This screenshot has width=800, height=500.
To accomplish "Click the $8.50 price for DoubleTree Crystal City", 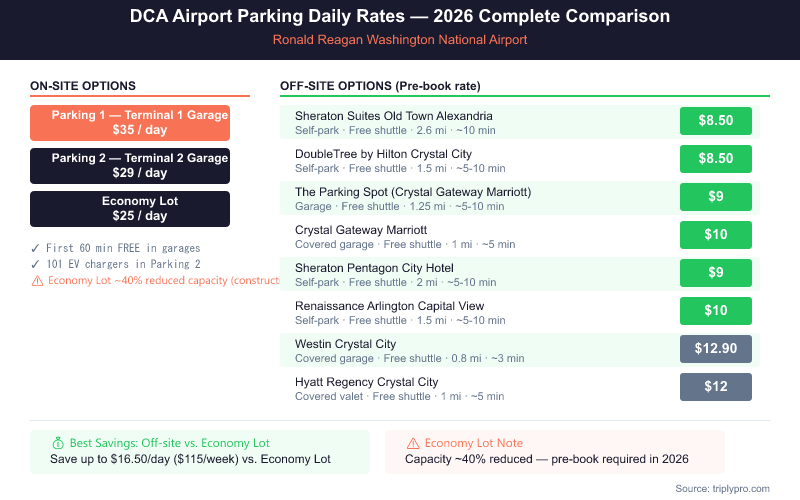I will click(715, 159).
